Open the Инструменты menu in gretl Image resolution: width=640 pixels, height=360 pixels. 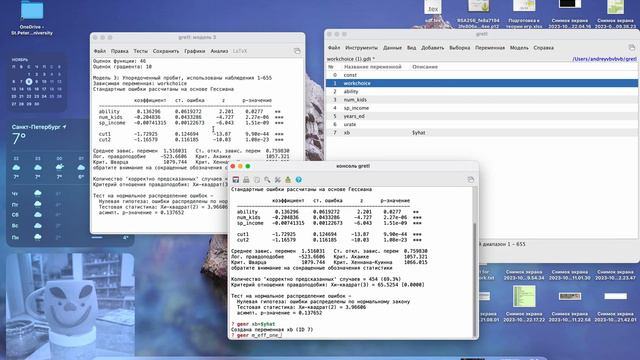tap(362, 48)
